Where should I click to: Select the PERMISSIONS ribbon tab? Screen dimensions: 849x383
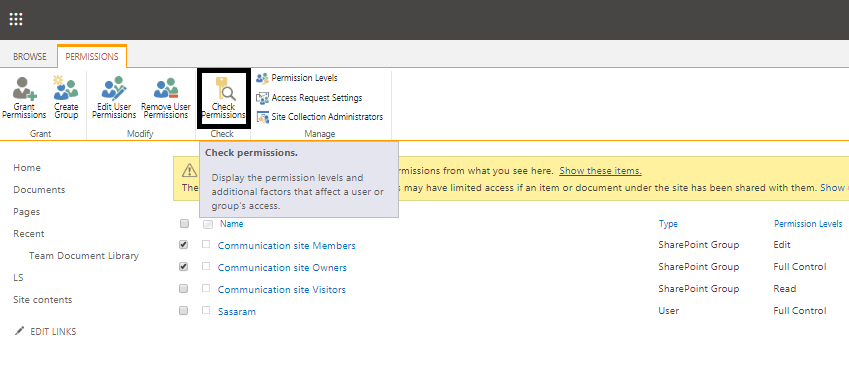tap(92, 57)
